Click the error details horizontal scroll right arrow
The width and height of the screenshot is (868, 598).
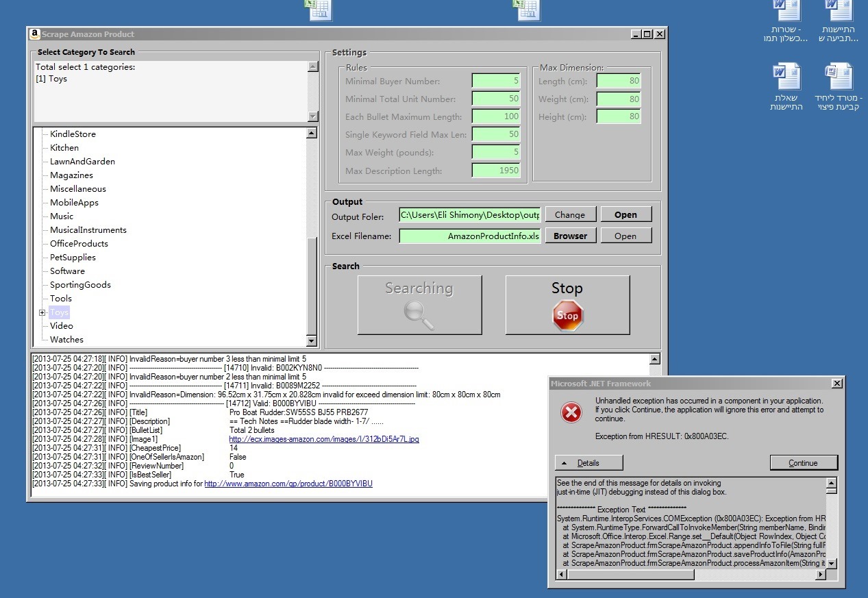(x=820, y=575)
